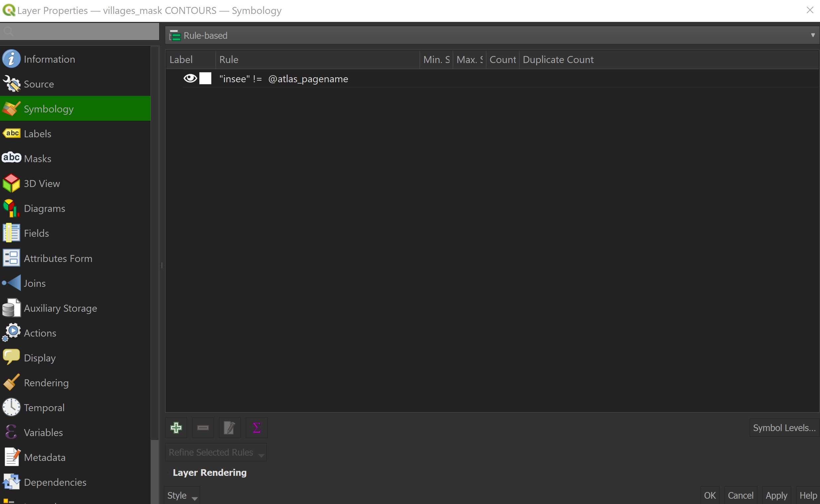Screen dimensions: 820x504
Task: Click the white symbol swatch of the rule
Action: click(x=205, y=79)
